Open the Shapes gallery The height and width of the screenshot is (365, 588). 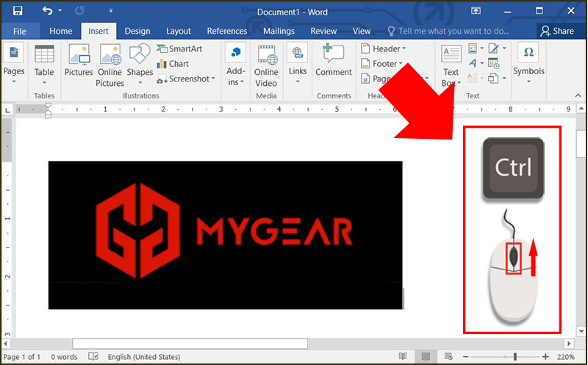(x=140, y=65)
